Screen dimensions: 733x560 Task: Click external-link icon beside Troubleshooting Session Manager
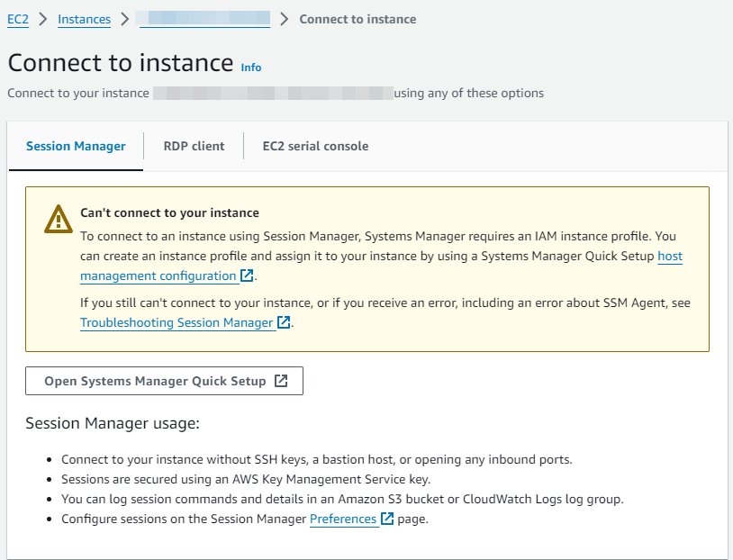click(x=284, y=322)
